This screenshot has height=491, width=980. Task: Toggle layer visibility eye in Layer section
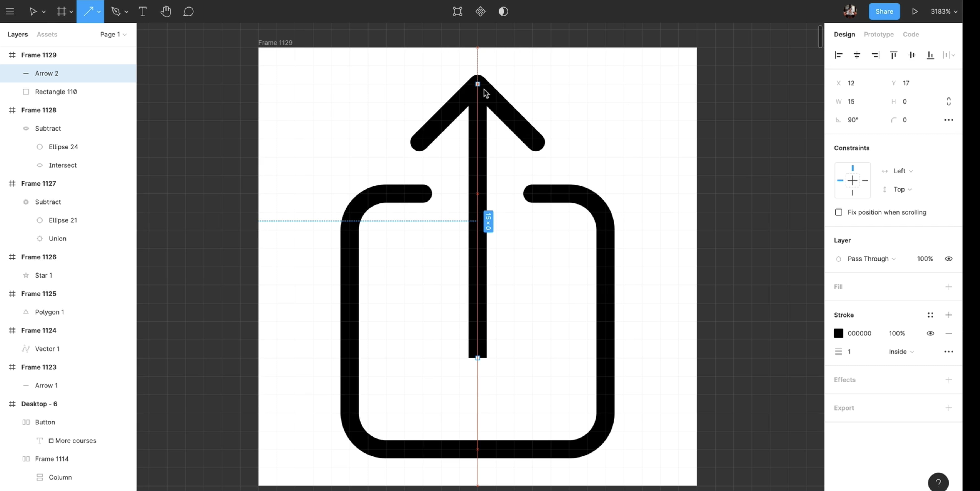click(x=949, y=259)
